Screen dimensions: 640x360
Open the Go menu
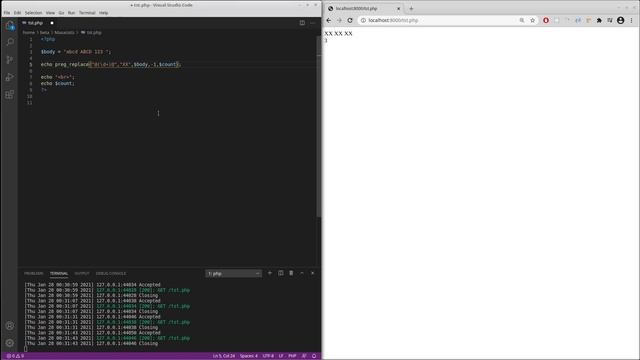61,13
